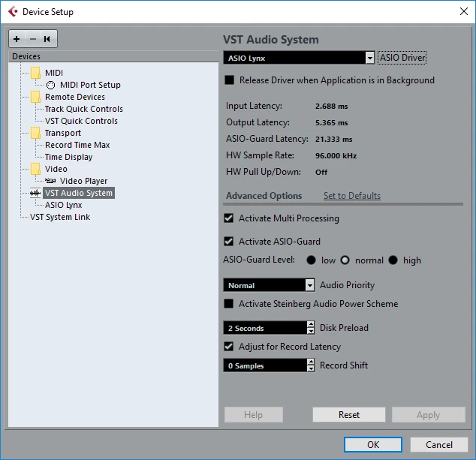Select the ASIO Lynx tree entry
The image size is (476, 460).
coord(64,205)
